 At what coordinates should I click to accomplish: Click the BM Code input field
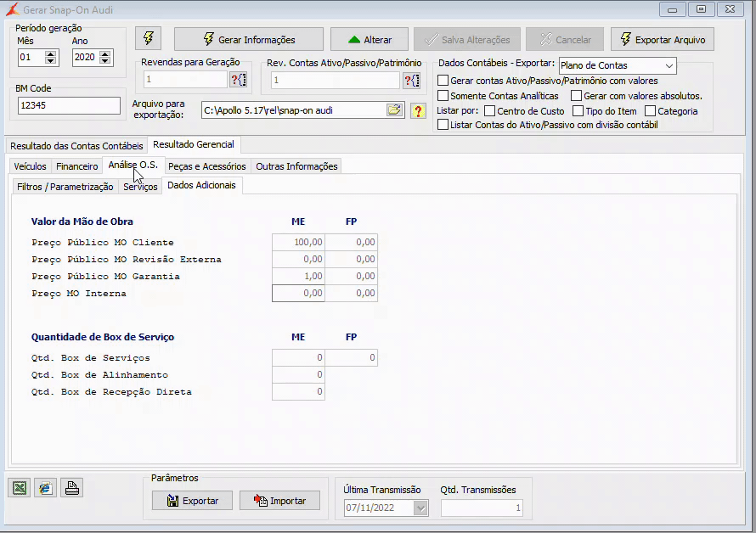coord(69,105)
